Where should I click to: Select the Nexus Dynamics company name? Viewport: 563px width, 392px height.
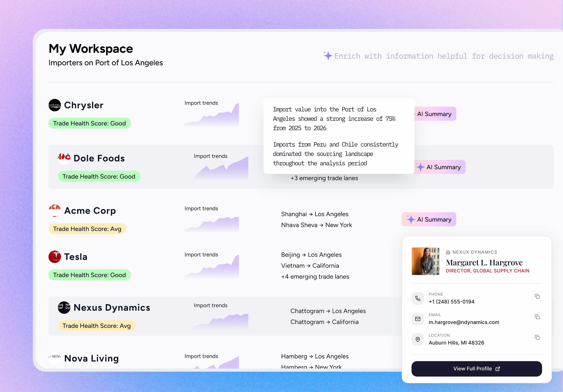(112, 307)
